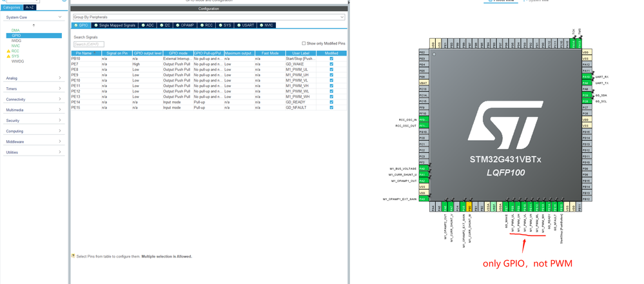The height and width of the screenshot is (284, 644).
Task: Expand the Connectivity category
Action: click(60, 99)
